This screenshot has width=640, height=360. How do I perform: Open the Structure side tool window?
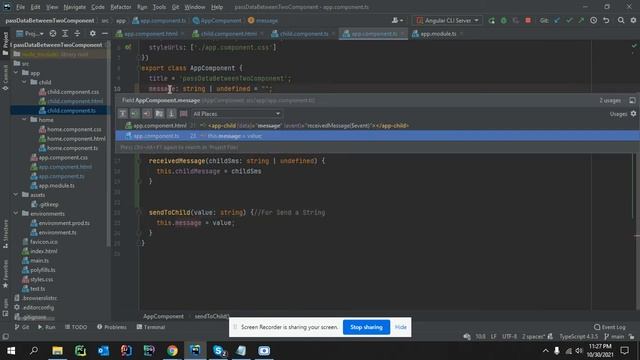(5, 233)
